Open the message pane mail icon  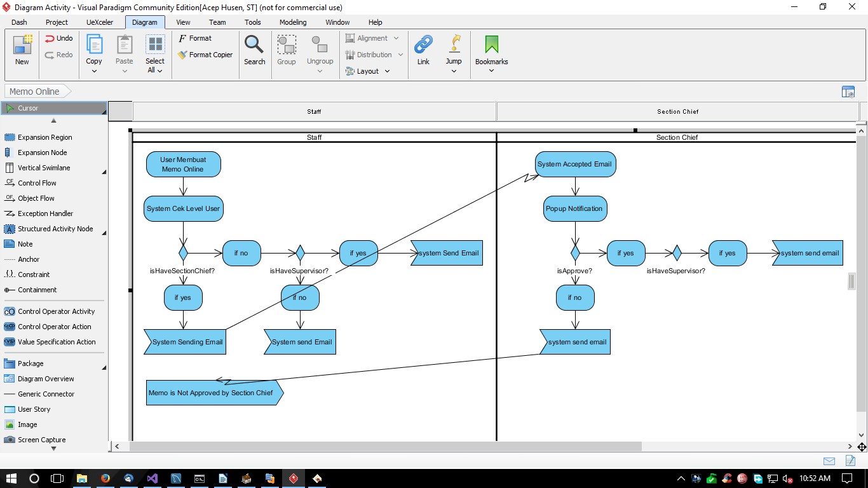click(829, 461)
